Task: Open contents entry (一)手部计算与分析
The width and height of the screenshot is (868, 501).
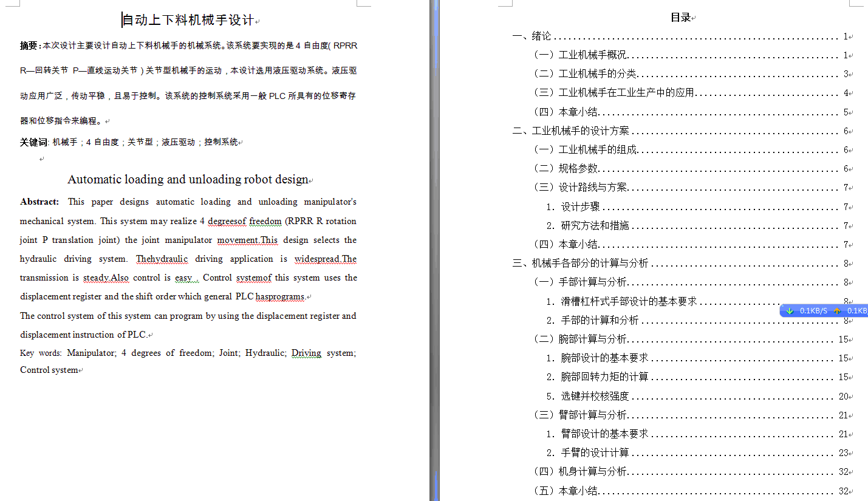Action: (x=691, y=282)
